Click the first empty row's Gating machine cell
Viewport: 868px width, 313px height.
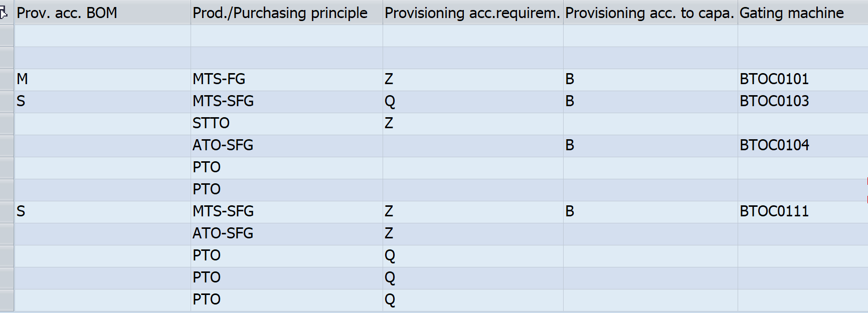coord(802,36)
